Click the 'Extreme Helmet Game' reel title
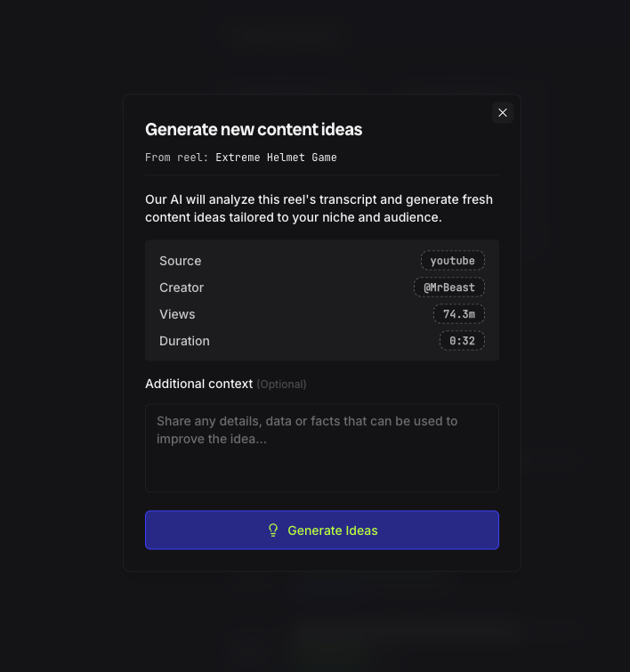 click(276, 158)
